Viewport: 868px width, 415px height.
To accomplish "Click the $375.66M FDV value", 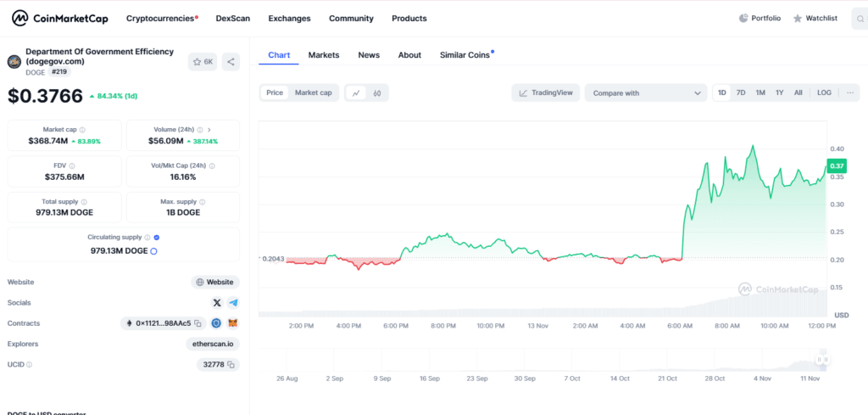I will pyautogui.click(x=64, y=177).
